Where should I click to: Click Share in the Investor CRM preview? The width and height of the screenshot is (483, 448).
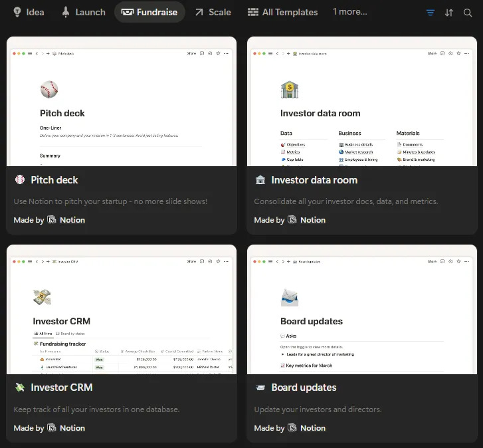tap(191, 261)
